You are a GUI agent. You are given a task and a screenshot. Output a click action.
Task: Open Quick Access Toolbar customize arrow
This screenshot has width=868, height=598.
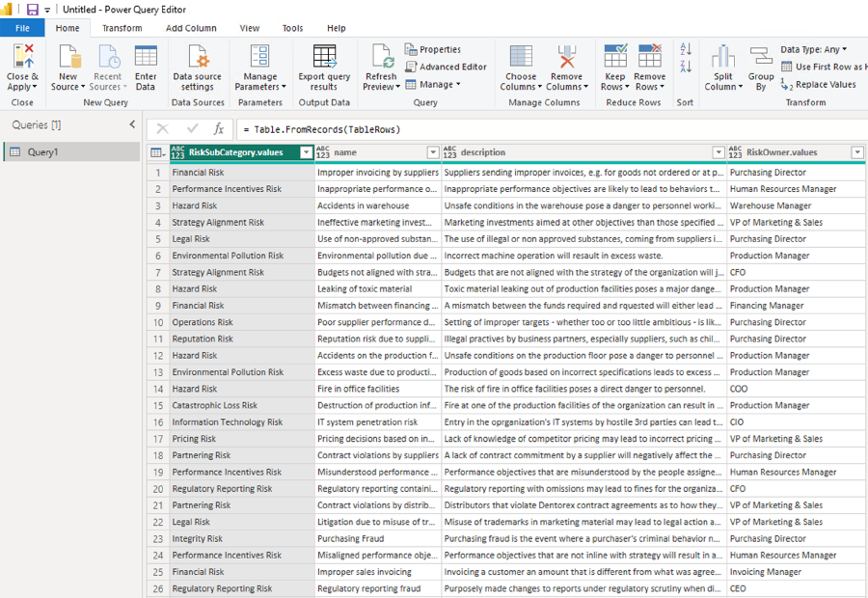tap(47, 10)
